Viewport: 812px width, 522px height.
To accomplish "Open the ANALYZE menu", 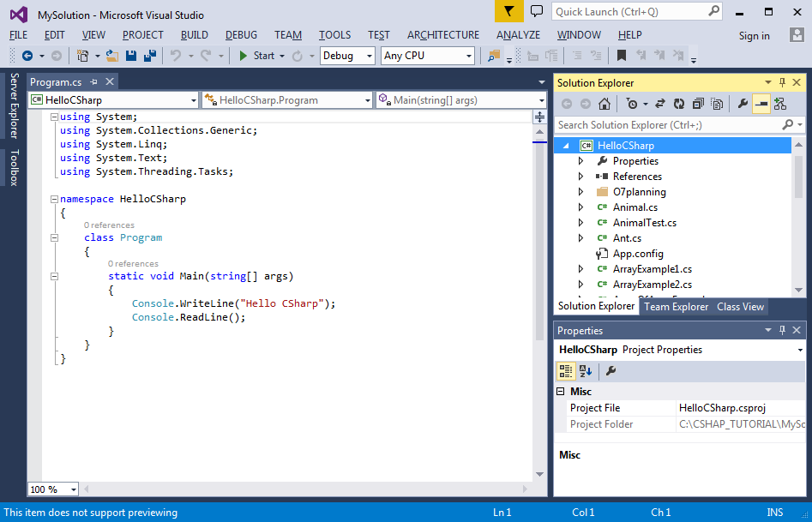I will click(x=519, y=35).
